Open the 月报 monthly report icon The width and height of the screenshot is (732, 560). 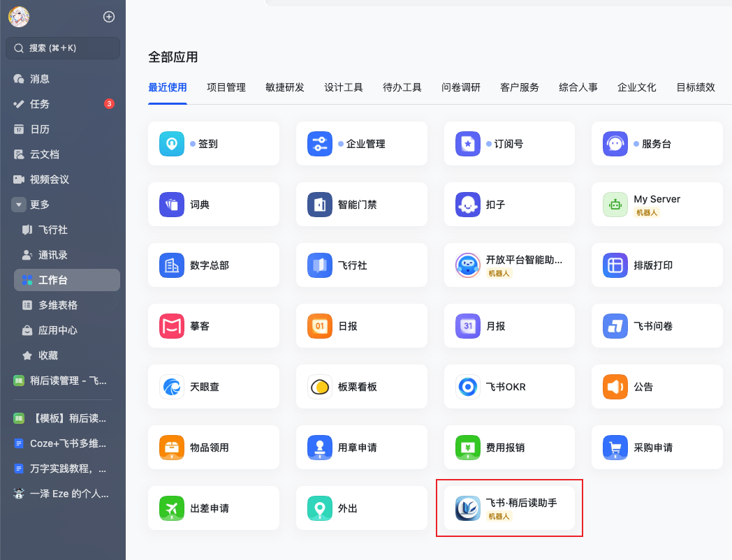click(467, 325)
